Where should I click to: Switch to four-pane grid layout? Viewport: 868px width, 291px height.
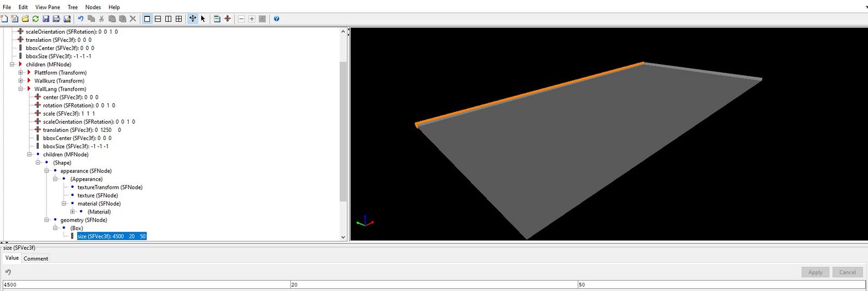pyautogui.click(x=178, y=19)
